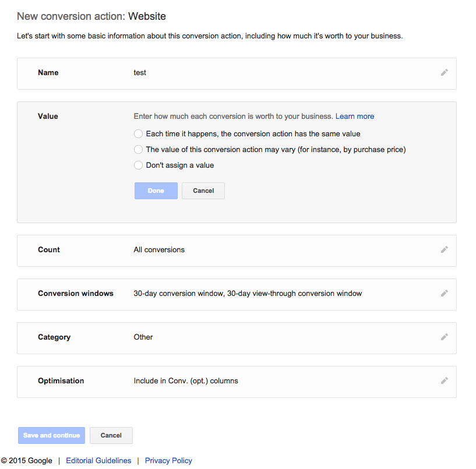The image size is (476, 469).
Task: Select 'Each time it happens' conversion value option
Action: (138, 133)
